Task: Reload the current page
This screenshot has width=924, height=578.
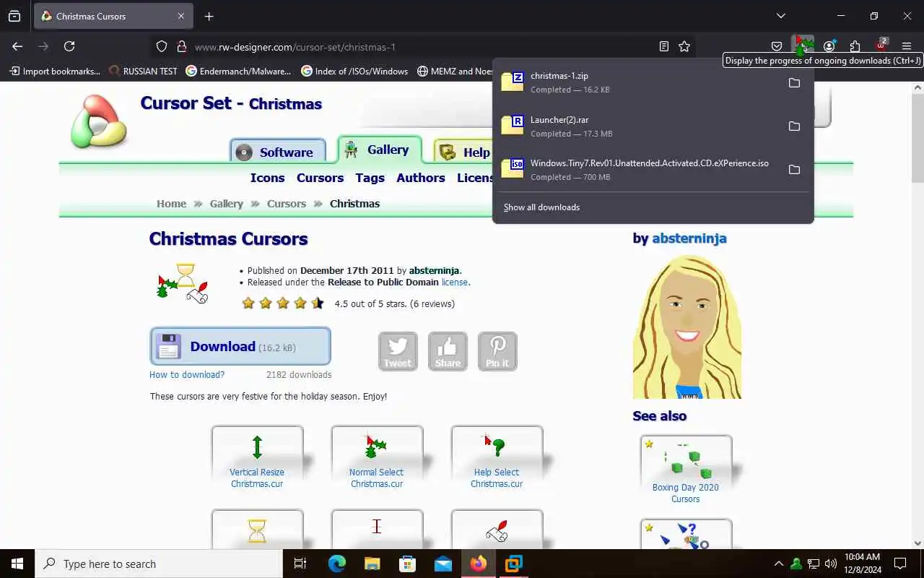Action: (x=69, y=46)
